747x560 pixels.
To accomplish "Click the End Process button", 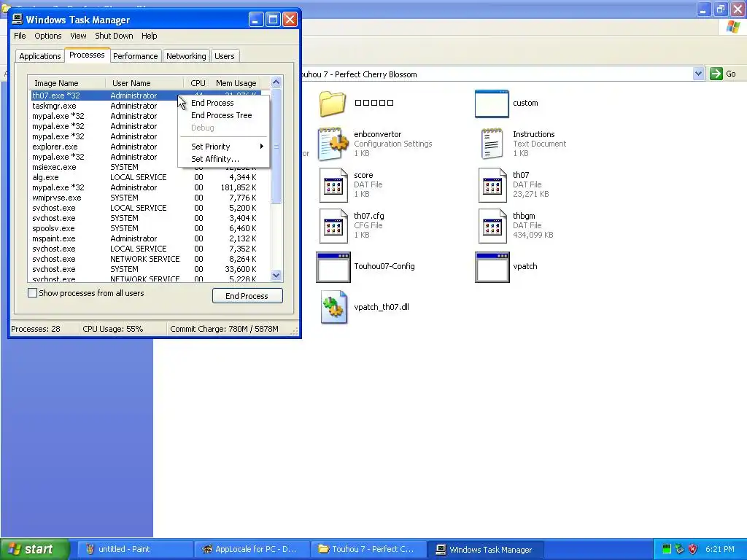I will pos(247,296).
